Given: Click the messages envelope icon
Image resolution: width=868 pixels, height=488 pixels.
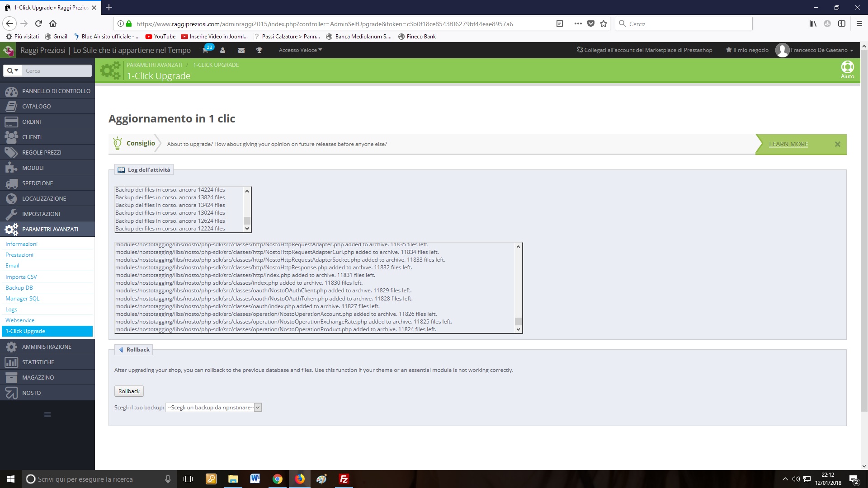Looking at the screenshot, I should (241, 50).
